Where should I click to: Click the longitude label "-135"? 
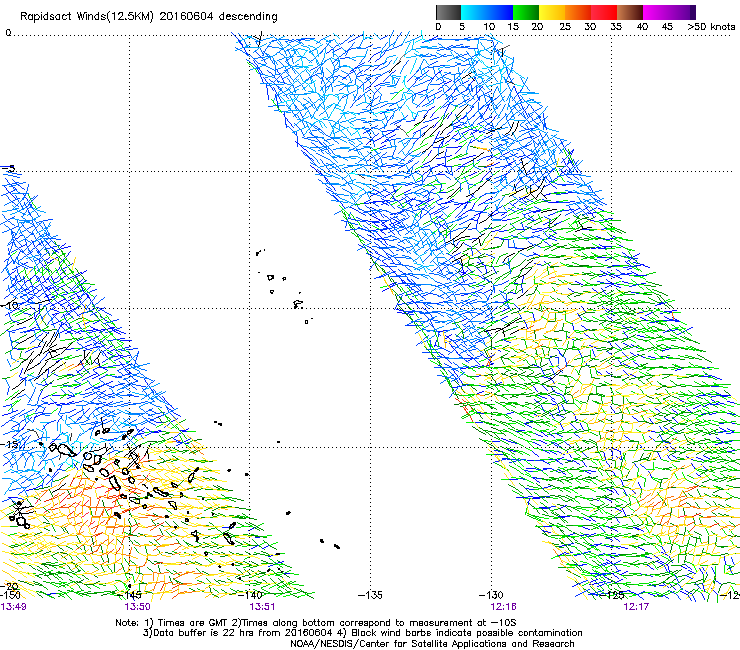pyautogui.click(x=370, y=595)
